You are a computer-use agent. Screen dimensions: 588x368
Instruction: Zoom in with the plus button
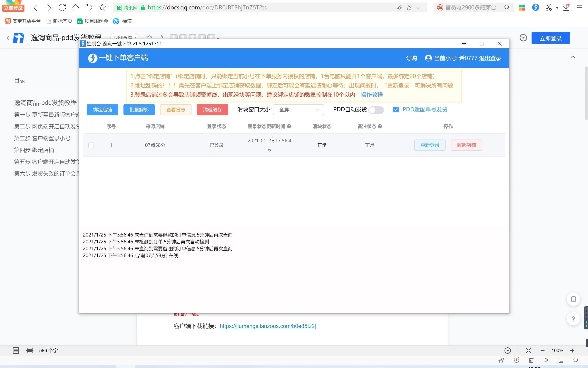click(x=572, y=351)
